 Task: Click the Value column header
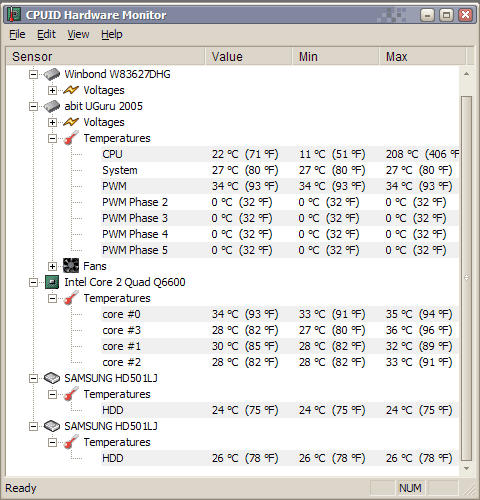(249, 56)
